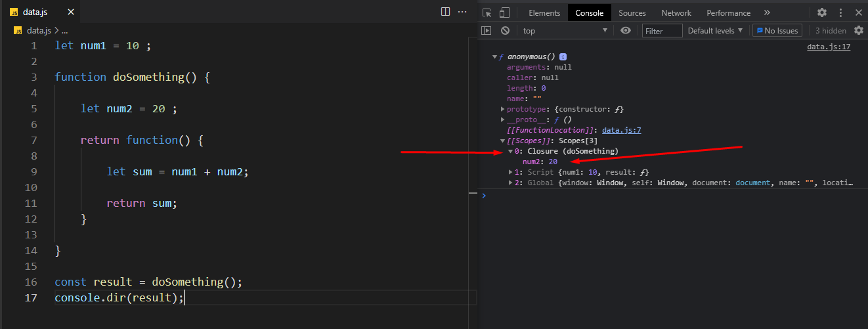
Task: Close the data.js editor tab
Action: 71,12
